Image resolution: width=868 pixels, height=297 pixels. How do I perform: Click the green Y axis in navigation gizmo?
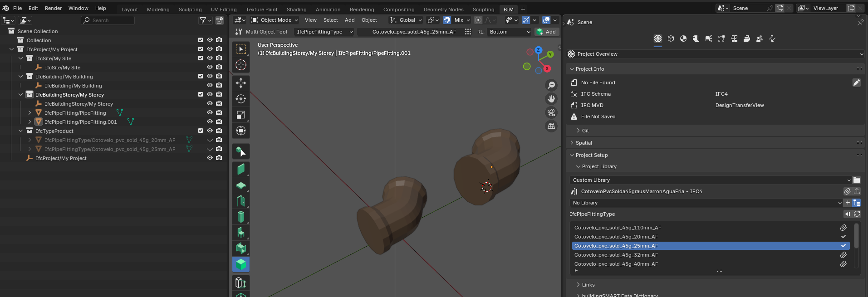click(550, 54)
